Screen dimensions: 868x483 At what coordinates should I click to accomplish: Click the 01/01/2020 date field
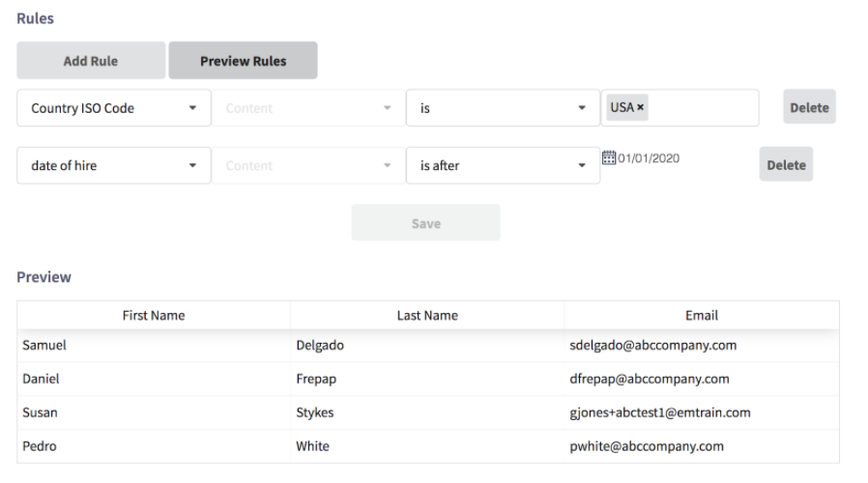649,158
